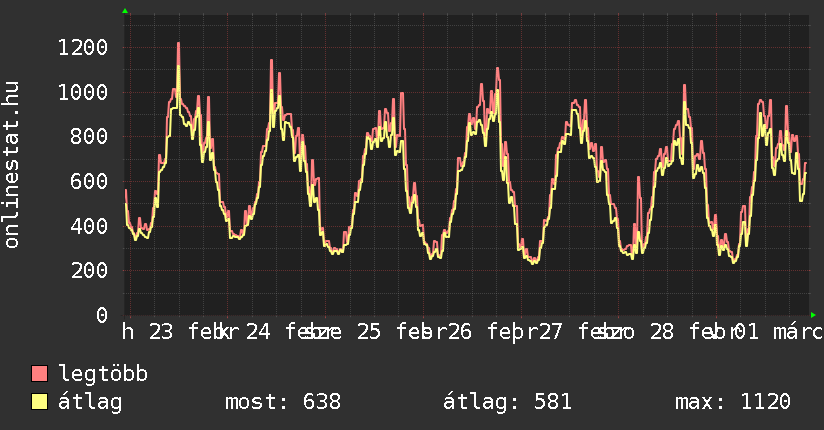Click the red legtöbb legend swatch

[40, 374]
